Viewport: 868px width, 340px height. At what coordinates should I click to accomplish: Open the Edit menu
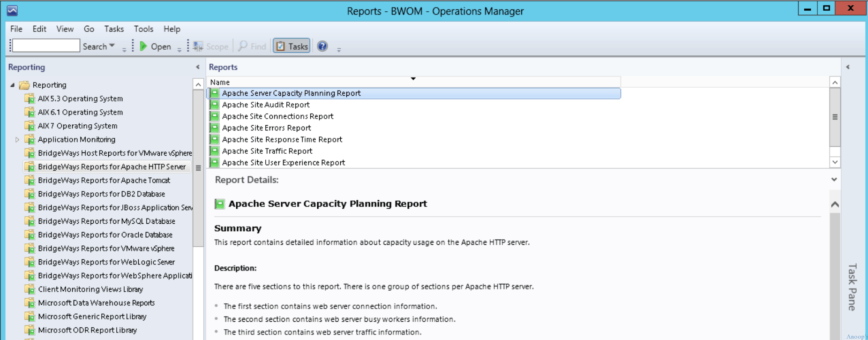(39, 29)
